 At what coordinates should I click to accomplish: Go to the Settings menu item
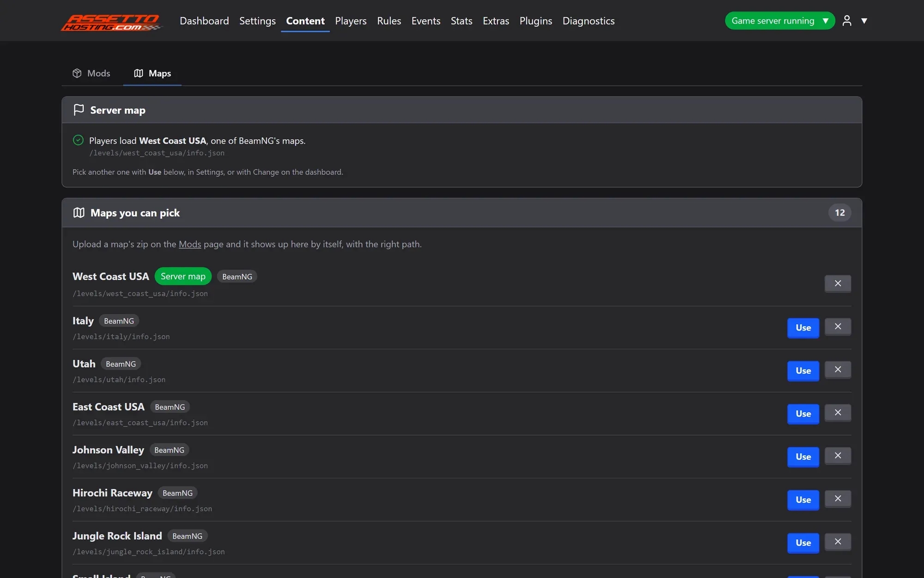[257, 21]
